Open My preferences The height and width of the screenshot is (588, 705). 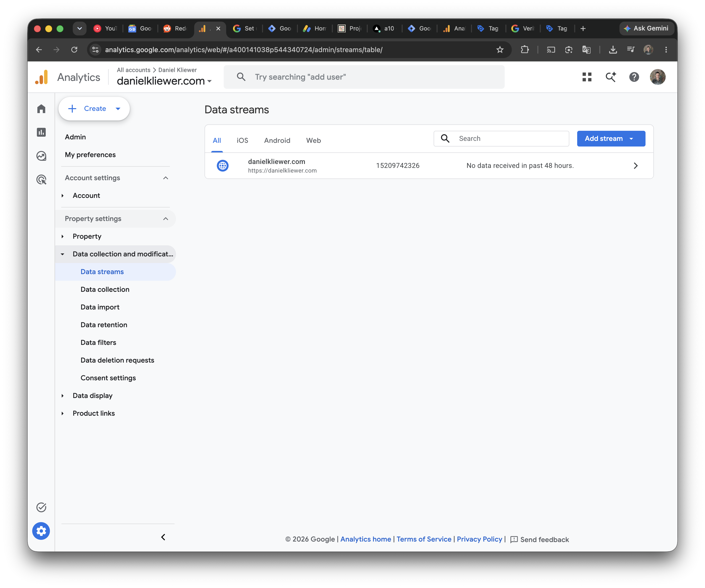(90, 155)
